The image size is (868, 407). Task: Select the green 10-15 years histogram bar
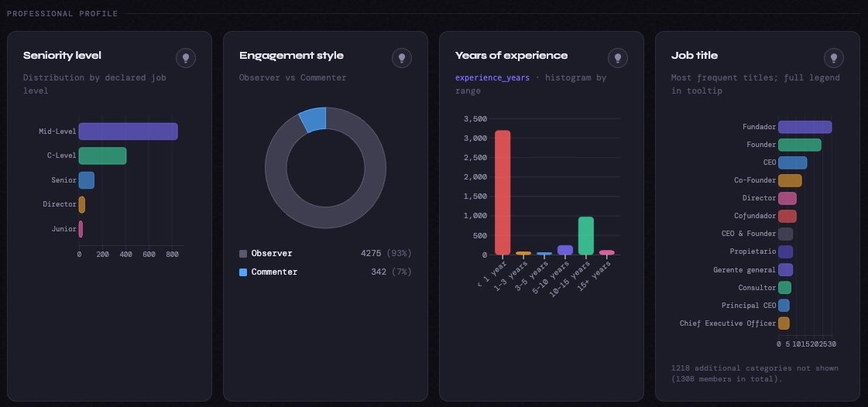coord(586,235)
